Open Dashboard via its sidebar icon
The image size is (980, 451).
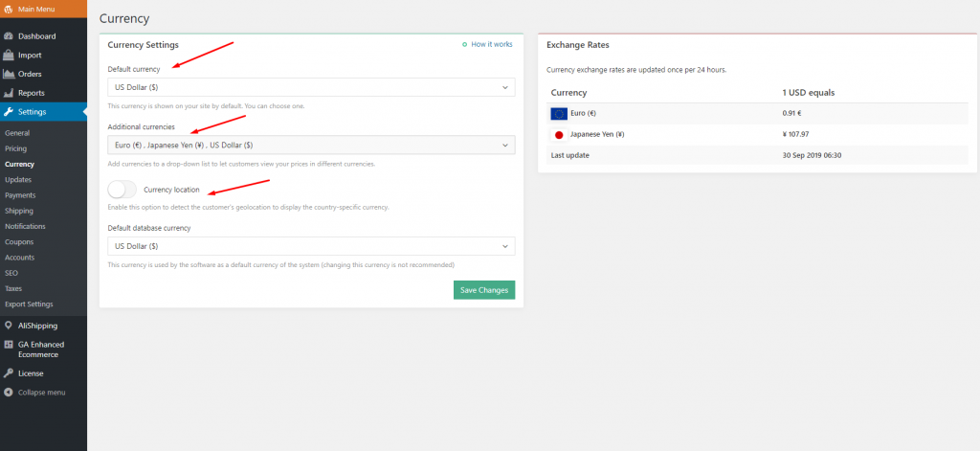[x=9, y=36]
